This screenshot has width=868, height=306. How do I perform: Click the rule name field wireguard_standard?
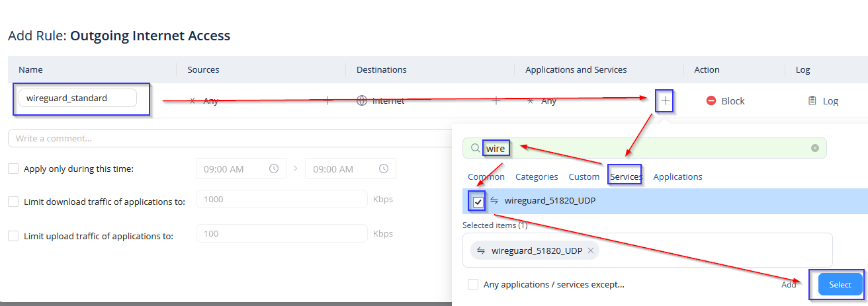77,98
